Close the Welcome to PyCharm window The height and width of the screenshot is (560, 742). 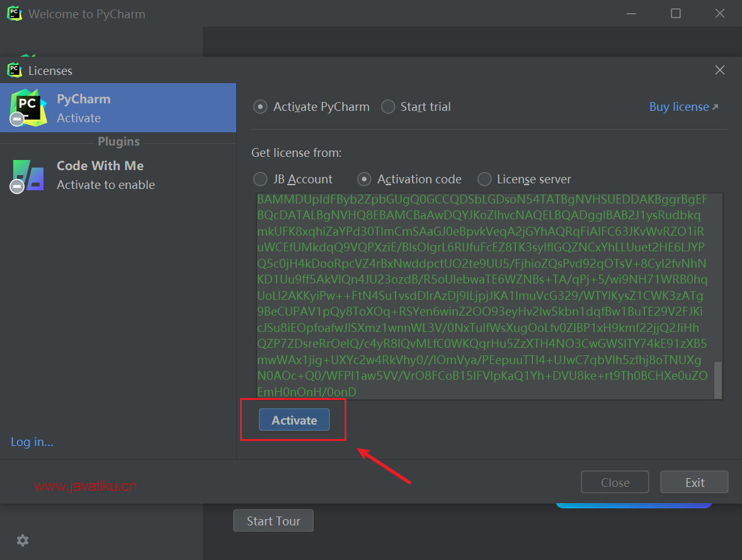720,13
